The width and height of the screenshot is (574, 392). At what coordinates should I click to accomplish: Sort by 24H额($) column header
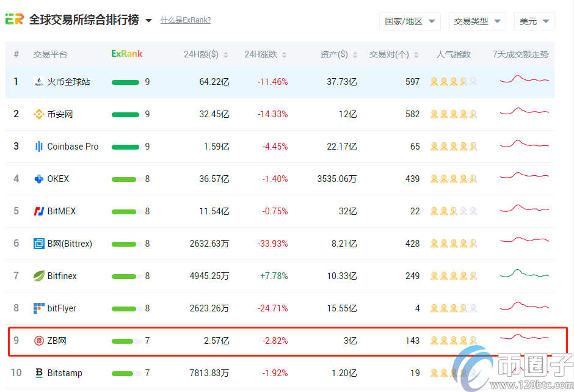pyautogui.click(x=206, y=54)
